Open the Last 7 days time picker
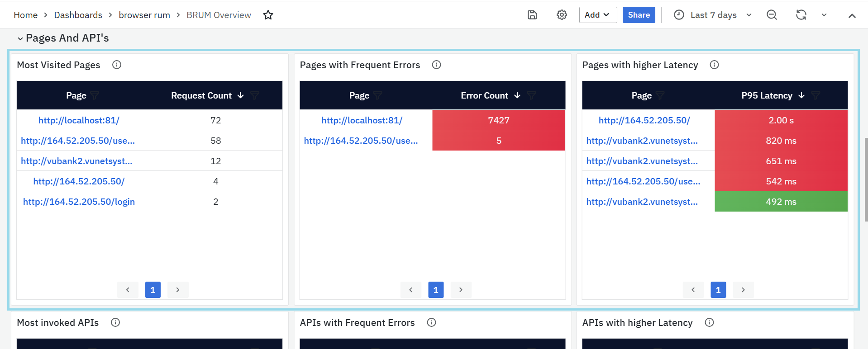 click(713, 15)
